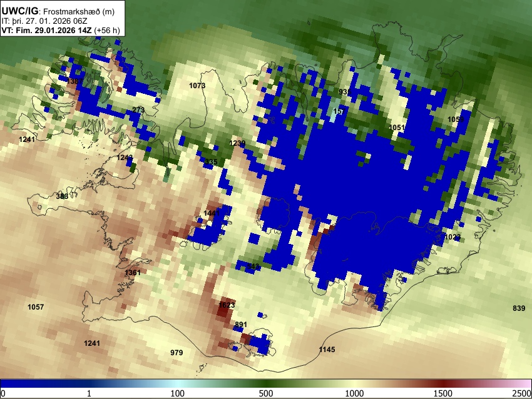Viewport: 532px width, 399px height.
Task: Click the 335 value label
Action: click(x=211, y=162)
